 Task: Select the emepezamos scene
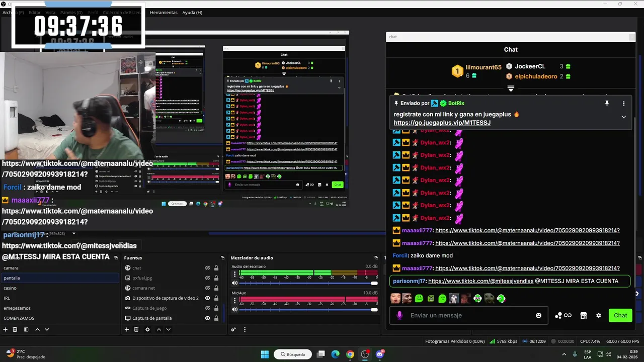pos(59,308)
